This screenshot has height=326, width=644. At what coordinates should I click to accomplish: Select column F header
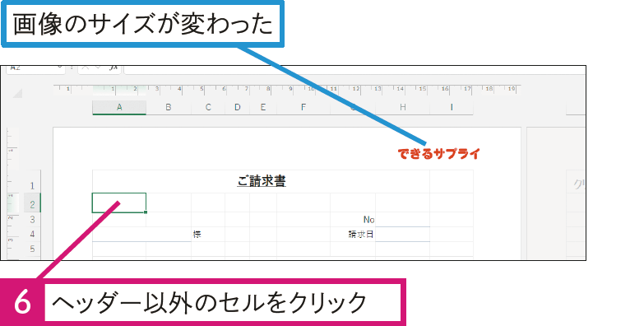click(303, 107)
